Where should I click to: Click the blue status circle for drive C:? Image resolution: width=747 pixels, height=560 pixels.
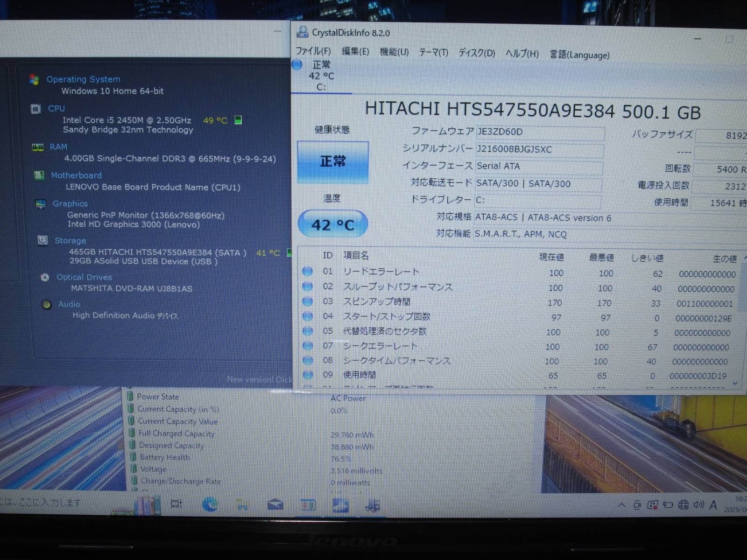pos(297,64)
